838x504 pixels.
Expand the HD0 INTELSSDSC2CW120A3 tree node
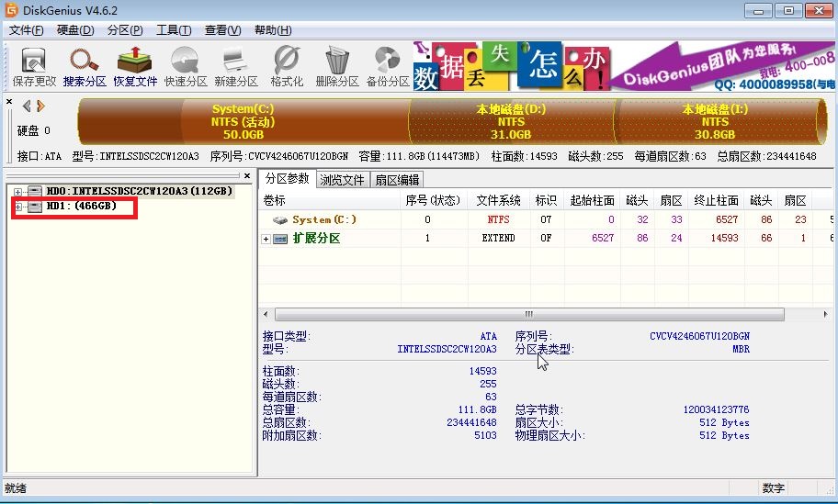(18, 191)
